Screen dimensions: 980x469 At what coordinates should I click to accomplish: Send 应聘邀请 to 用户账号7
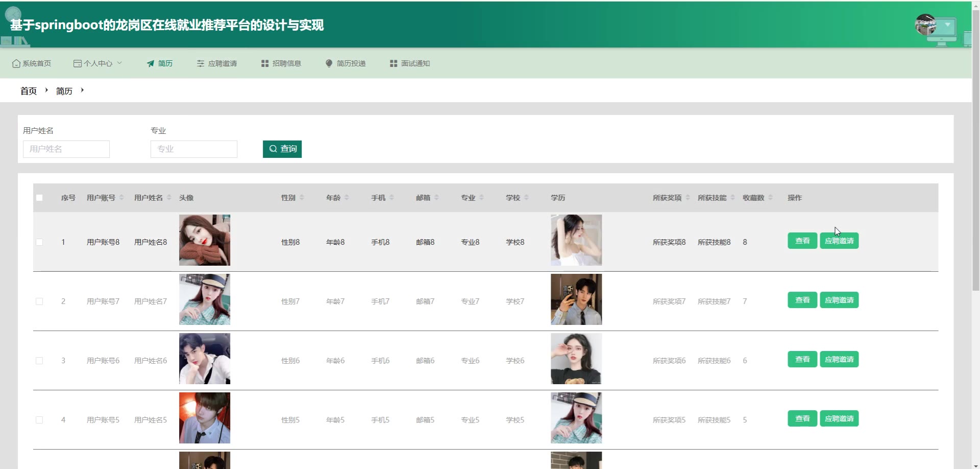pyautogui.click(x=839, y=300)
